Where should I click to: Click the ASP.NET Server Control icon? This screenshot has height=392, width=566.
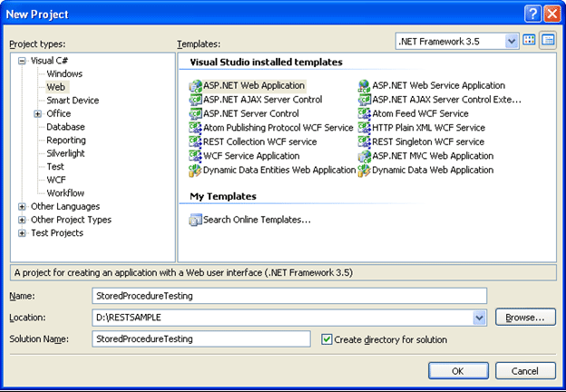pyautogui.click(x=195, y=113)
